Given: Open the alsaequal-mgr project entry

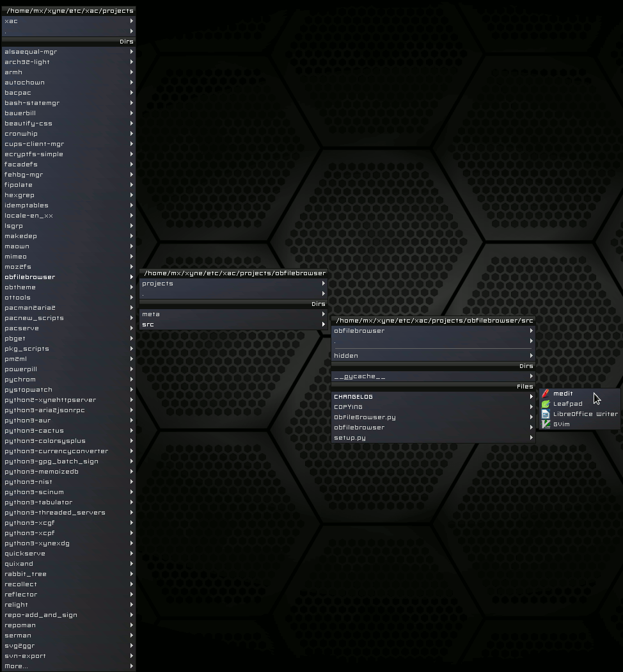Looking at the screenshot, I should point(31,52).
